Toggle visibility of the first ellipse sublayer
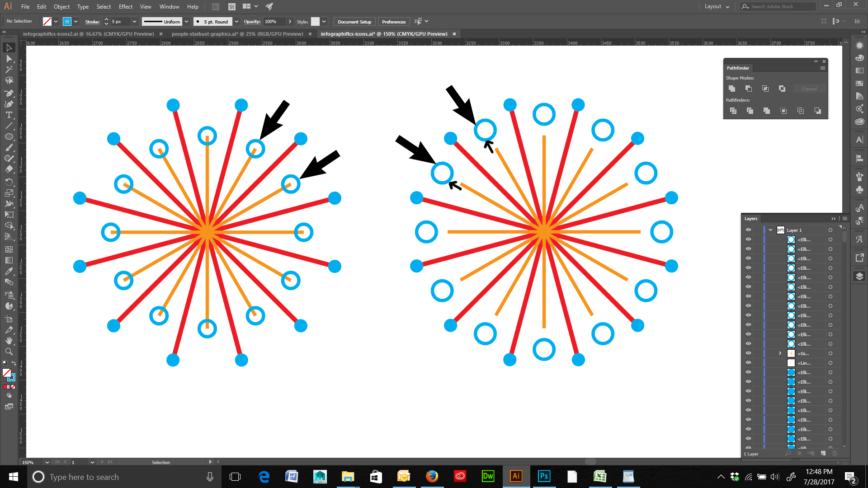Viewport: 868px width, 488px height. (x=748, y=239)
